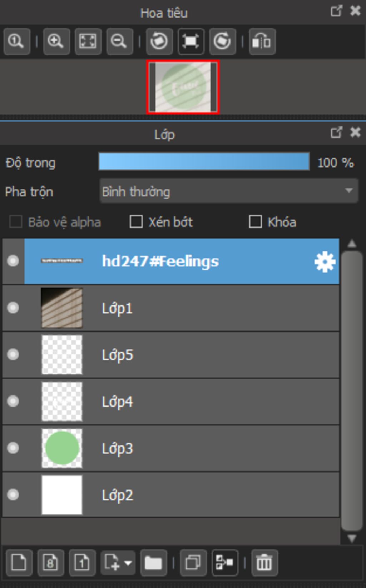Open the Pha trộn blend mode dropdown
Image resolution: width=366 pixels, height=588 pixels.
pos(229,191)
